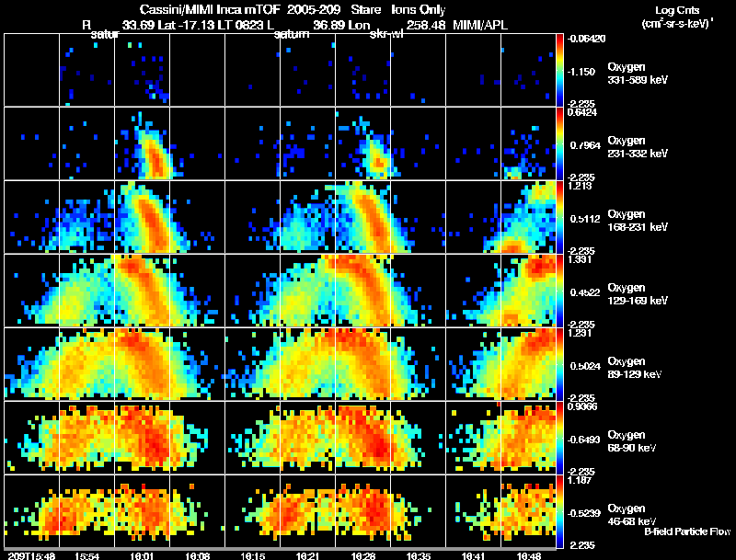Click the '16:35' time axis label

419,556
